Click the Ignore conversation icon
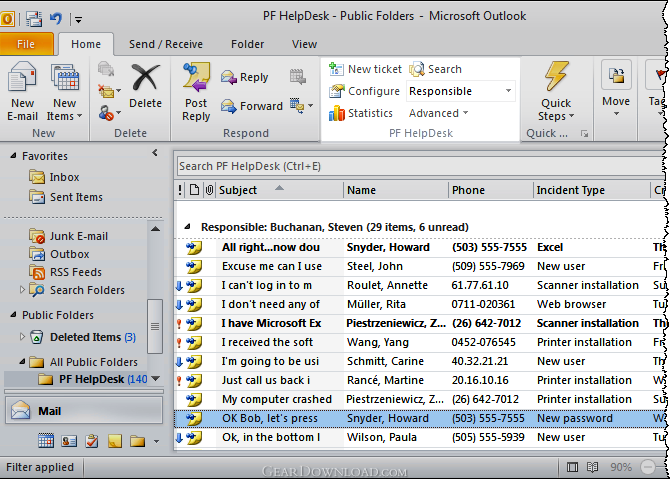The width and height of the screenshot is (670, 480). (106, 69)
